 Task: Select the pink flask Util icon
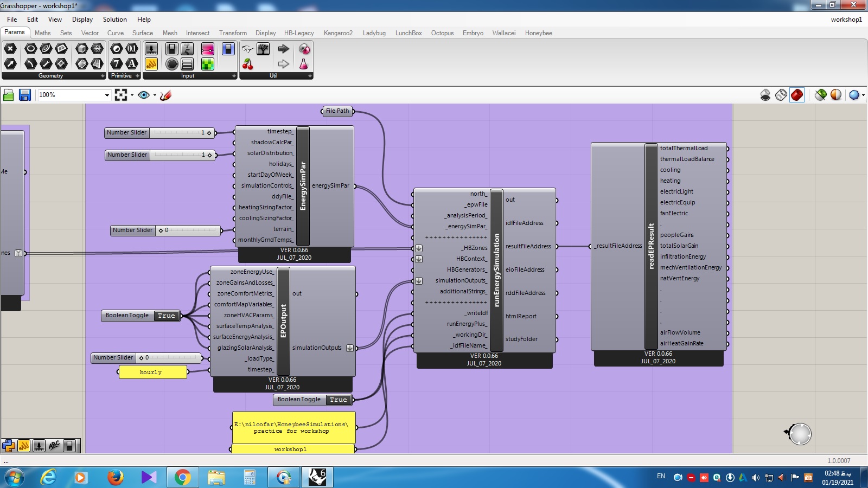click(304, 64)
